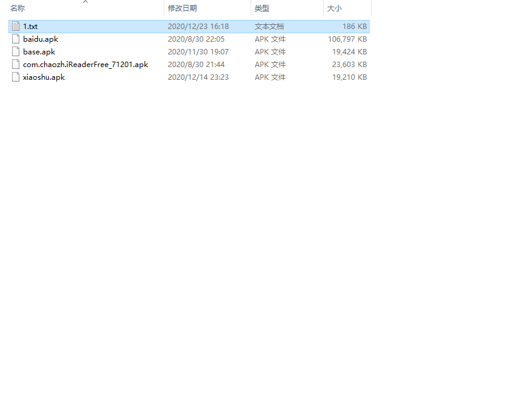Viewport: 532px width, 417px height.
Task: Click the date 2020/12/23 16:18
Action: click(x=199, y=27)
